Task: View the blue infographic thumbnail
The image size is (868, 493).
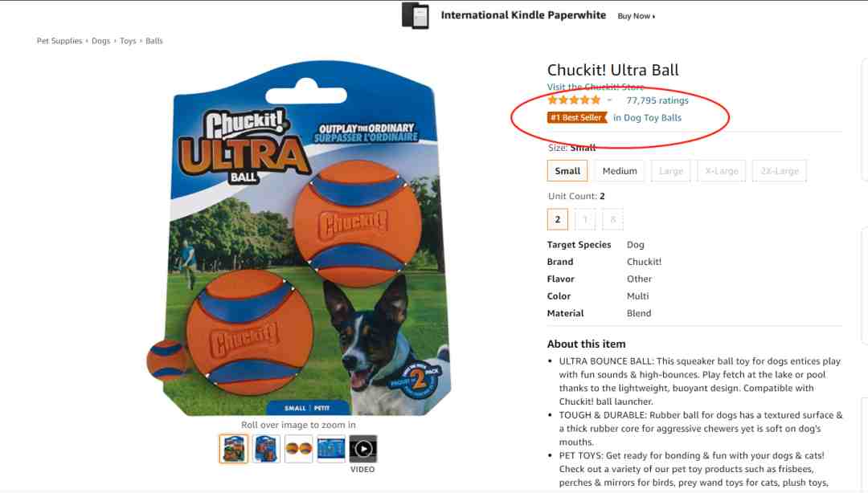Action: pos(331,449)
